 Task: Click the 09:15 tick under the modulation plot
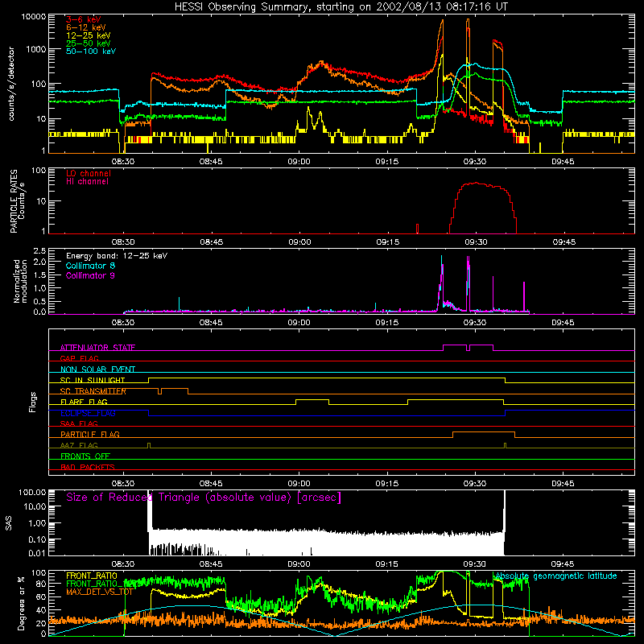tap(387, 323)
